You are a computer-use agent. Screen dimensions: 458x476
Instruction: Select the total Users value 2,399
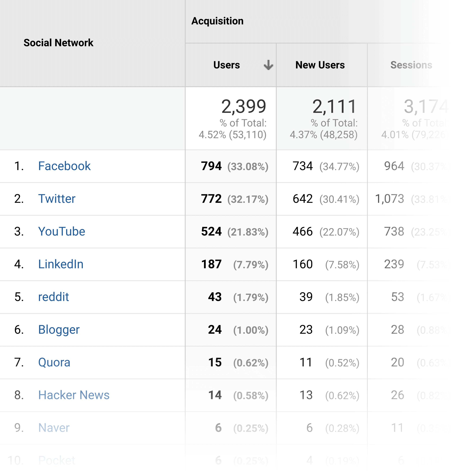[243, 107]
